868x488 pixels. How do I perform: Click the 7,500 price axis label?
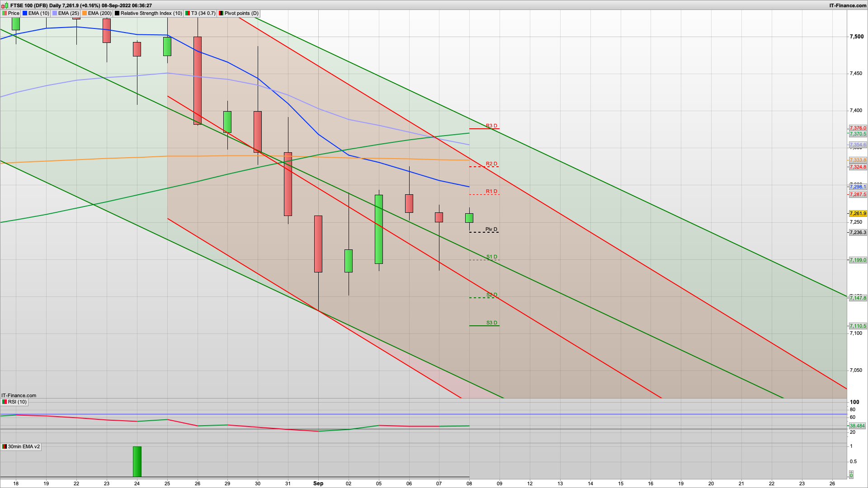856,37
